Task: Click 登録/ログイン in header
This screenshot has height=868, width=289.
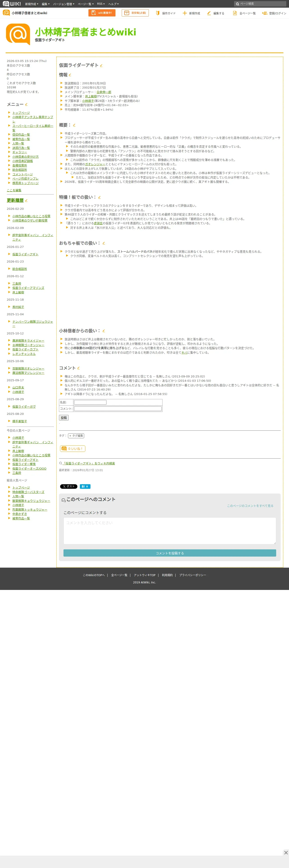Action: [x=274, y=13]
